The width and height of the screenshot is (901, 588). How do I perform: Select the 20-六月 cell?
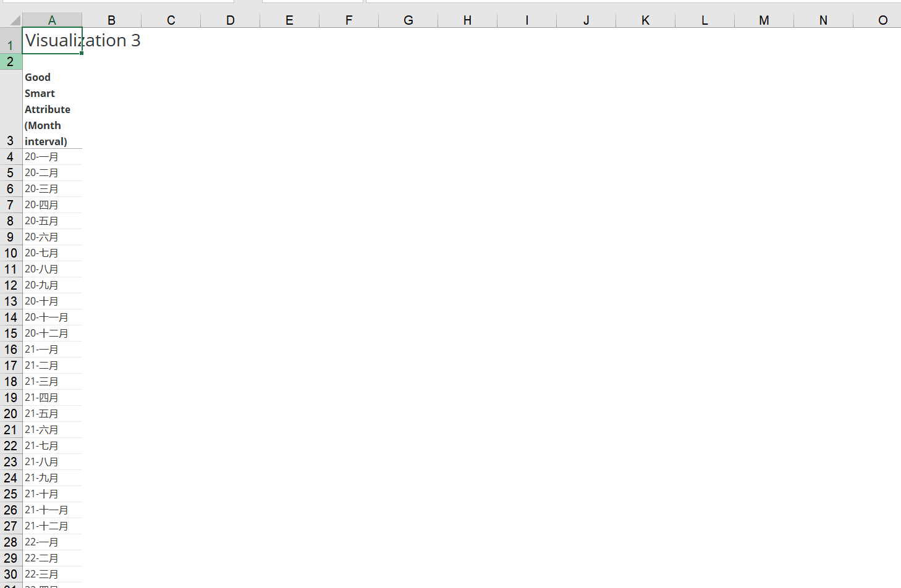pyautogui.click(x=52, y=237)
